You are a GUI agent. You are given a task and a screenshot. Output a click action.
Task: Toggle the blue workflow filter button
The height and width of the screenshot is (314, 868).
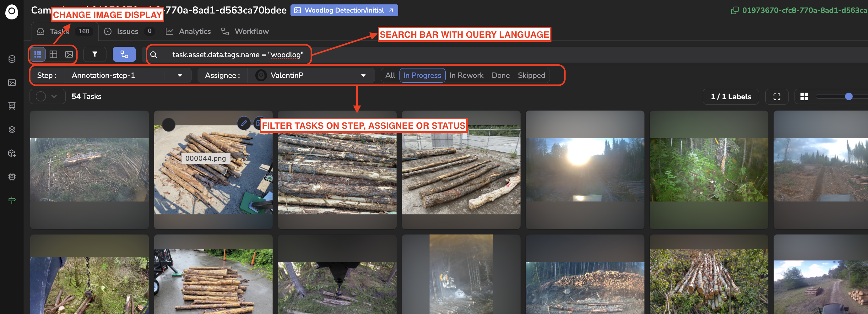124,54
